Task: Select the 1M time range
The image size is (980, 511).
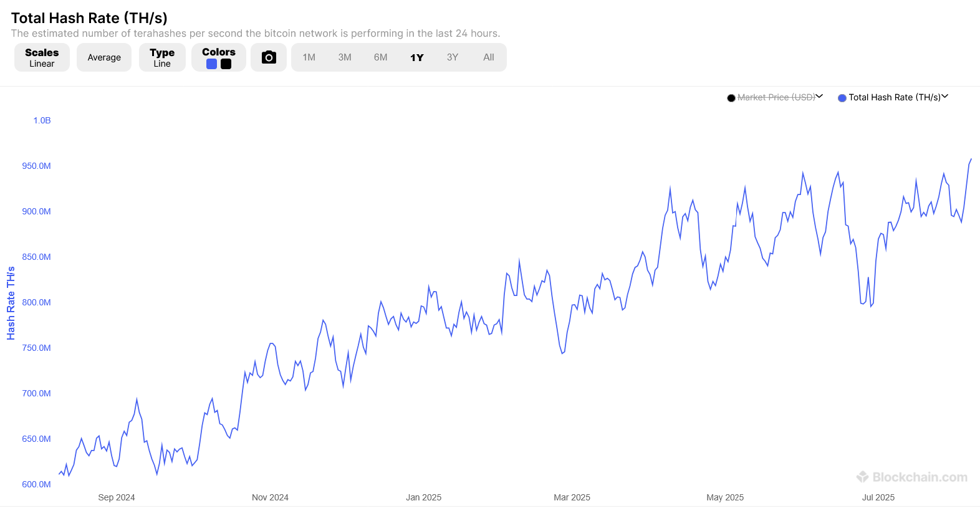Action: coord(309,57)
